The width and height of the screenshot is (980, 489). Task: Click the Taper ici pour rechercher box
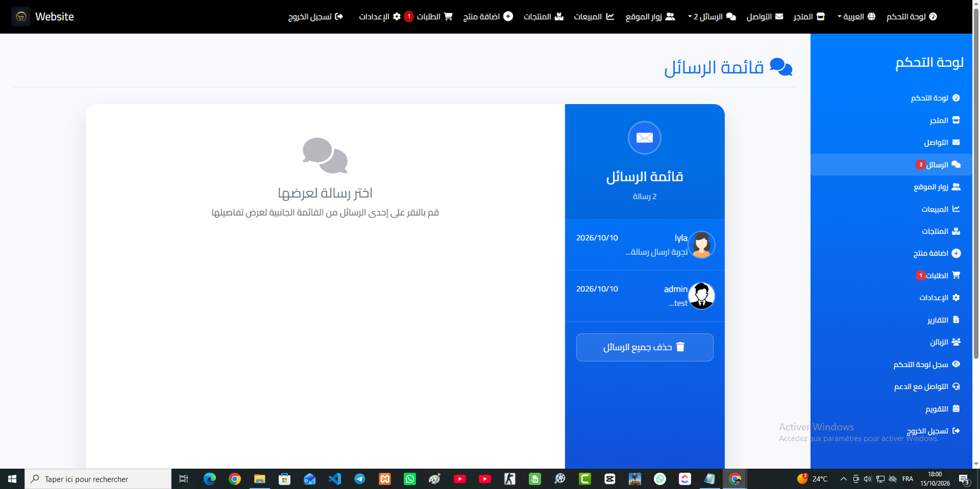98,479
